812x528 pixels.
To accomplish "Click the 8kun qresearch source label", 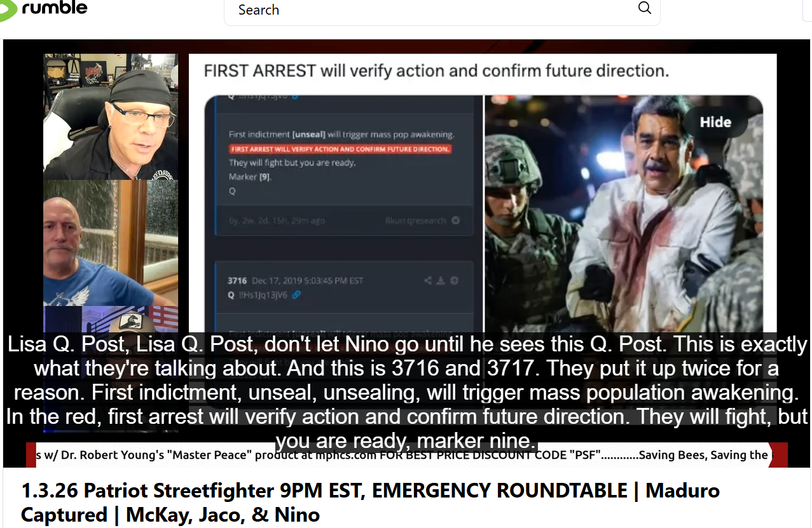I will (x=416, y=220).
